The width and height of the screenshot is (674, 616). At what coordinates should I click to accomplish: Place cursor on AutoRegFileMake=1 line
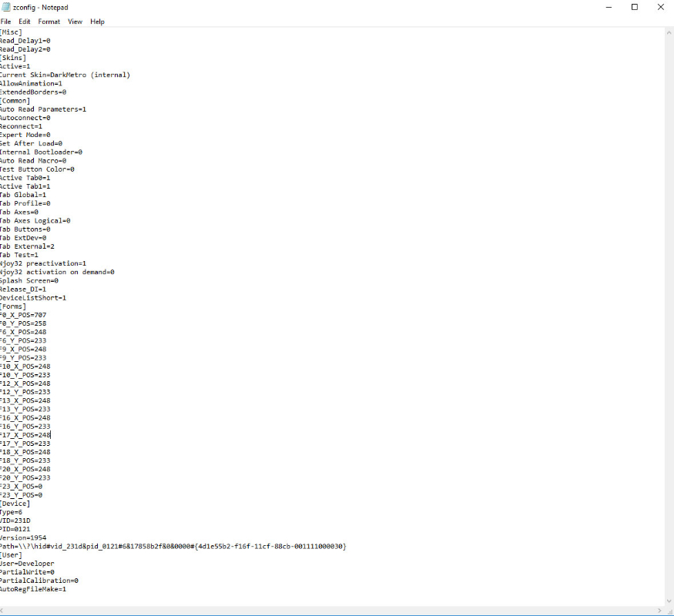(33, 589)
